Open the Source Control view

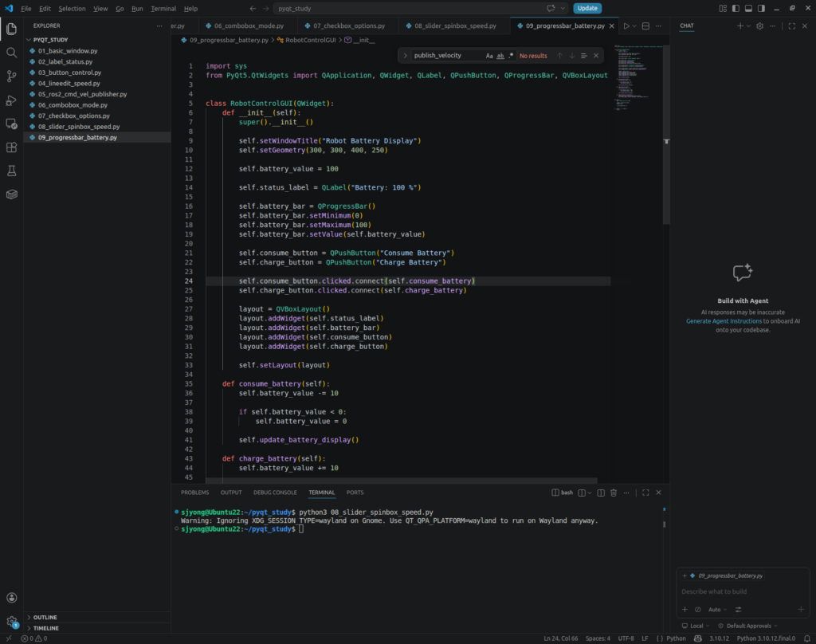pyautogui.click(x=11, y=77)
